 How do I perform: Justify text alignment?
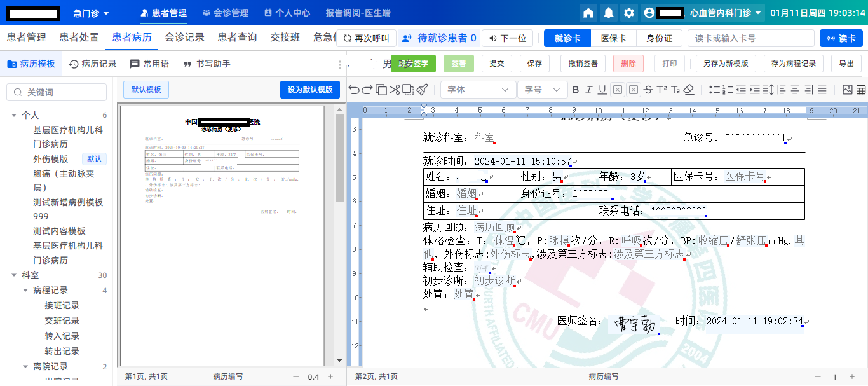822,90
